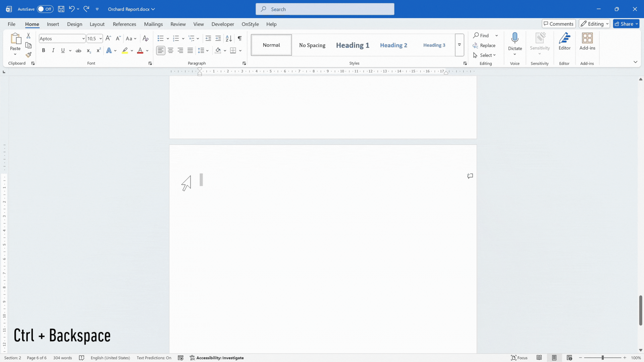Toggle bold formatting
The image size is (644, 362).
43,51
